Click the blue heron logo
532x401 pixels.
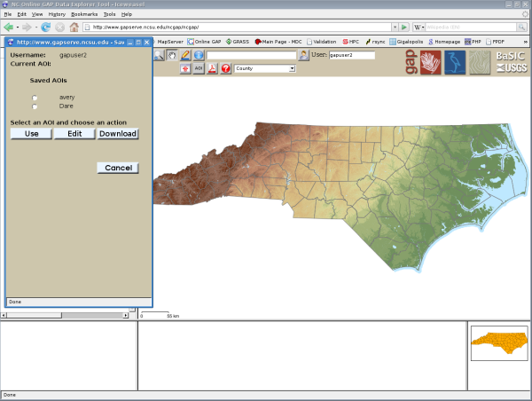[x=455, y=62]
